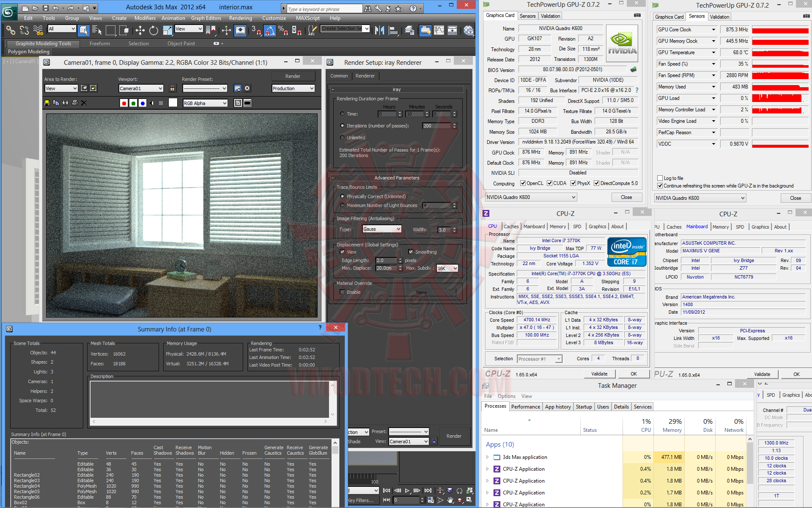
Task: Toggle the red channel display
Action: (123, 103)
